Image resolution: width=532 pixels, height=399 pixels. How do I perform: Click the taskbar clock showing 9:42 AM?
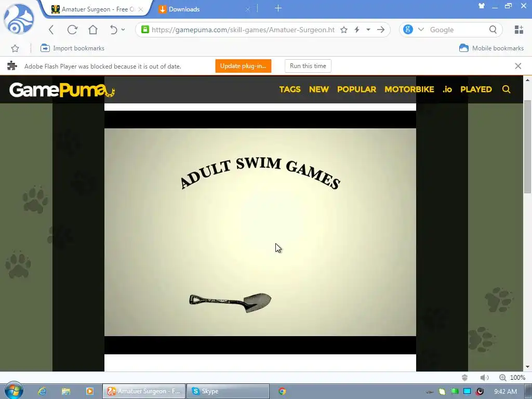pyautogui.click(x=506, y=392)
